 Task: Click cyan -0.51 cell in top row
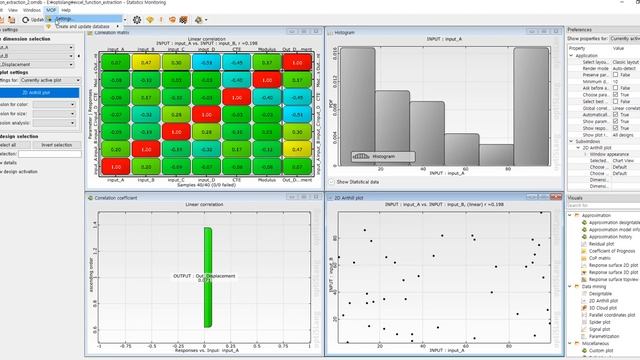[x=207, y=63]
